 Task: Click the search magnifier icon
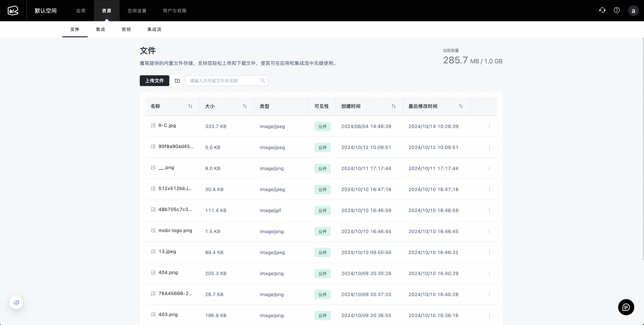point(263,80)
